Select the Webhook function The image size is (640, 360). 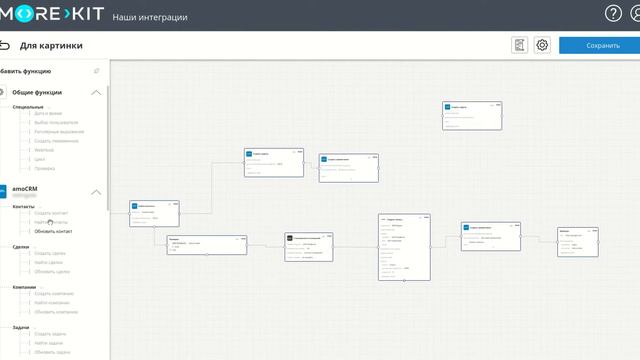click(44, 150)
